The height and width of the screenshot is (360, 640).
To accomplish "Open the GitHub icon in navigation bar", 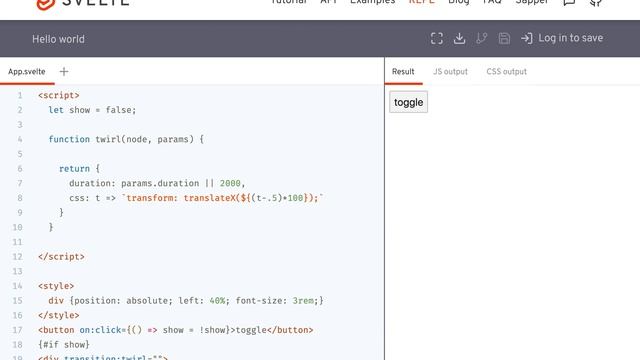I will (x=596, y=2).
